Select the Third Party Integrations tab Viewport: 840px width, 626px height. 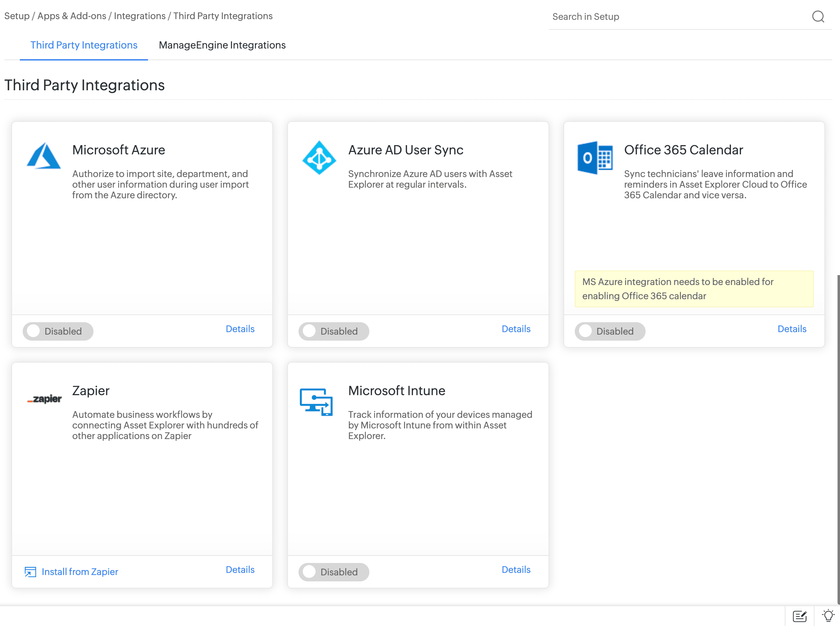click(x=84, y=45)
